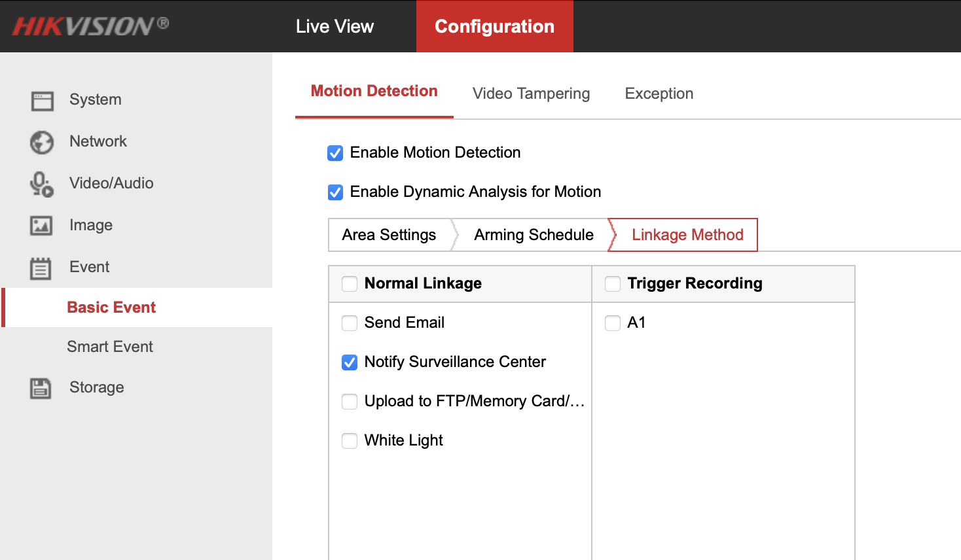The image size is (961, 560).
Task: Untick Notify Surveillance Center checkbox
Action: pyautogui.click(x=350, y=362)
